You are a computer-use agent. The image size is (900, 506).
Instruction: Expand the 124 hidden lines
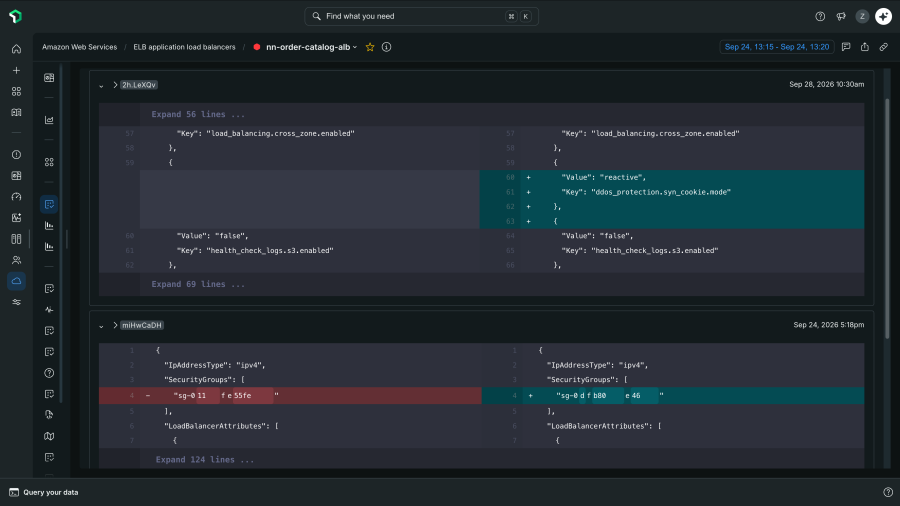coord(204,460)
